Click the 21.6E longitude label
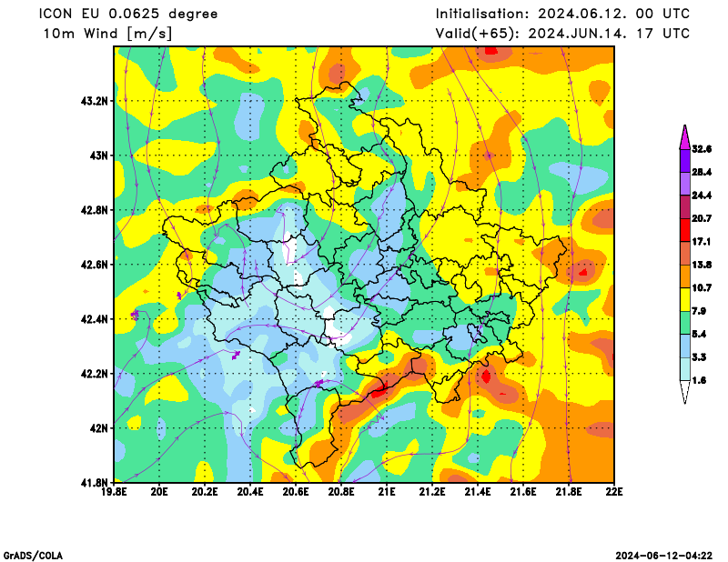The width and height of the screenshot is (728, 562). pos(524,492)
